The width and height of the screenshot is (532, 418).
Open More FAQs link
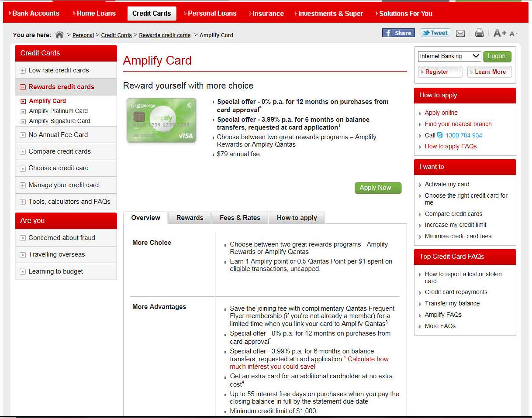coord(440,326)
